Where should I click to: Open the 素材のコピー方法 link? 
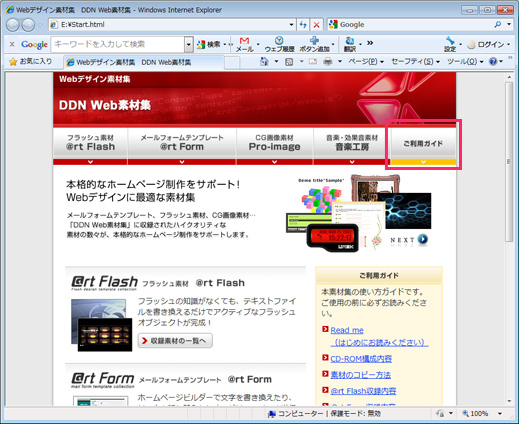pos(360,375)
